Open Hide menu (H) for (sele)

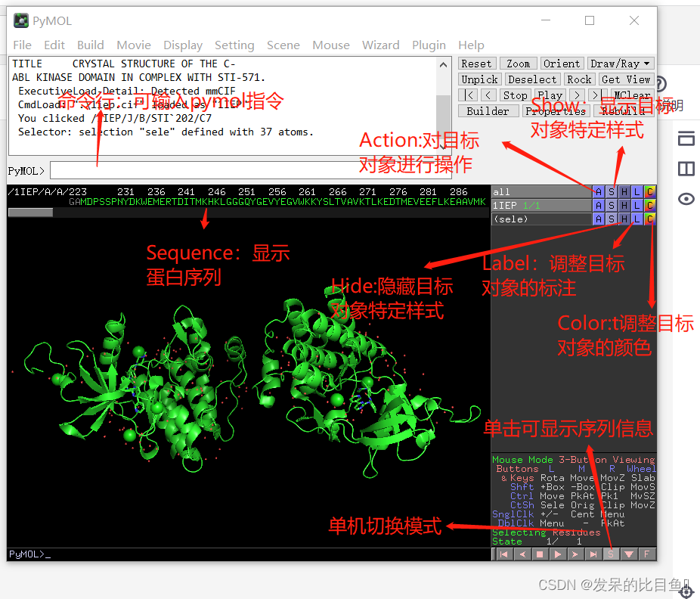pyautogui.click(x=624, y=219)
